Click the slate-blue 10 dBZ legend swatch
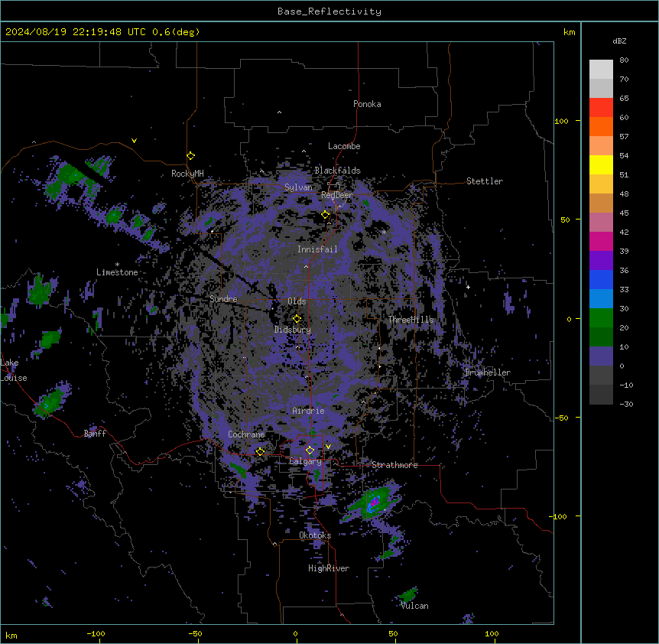Image resolution: width=659 pixels, height=644 pixels. coord(601,356)
